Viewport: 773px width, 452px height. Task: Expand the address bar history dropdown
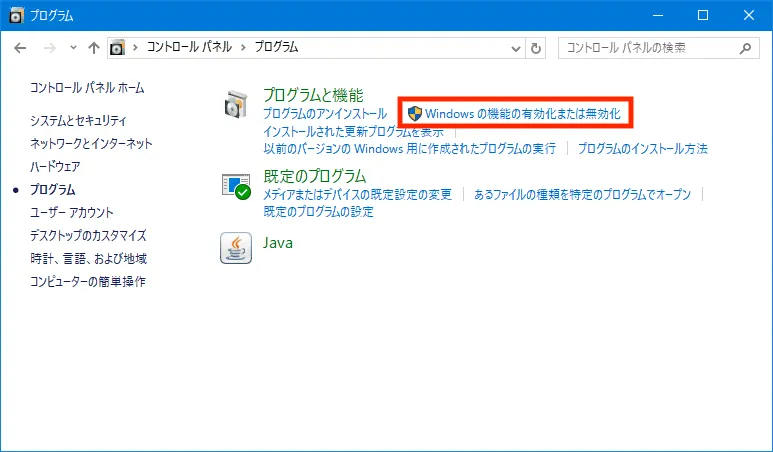tap(516, 48)
